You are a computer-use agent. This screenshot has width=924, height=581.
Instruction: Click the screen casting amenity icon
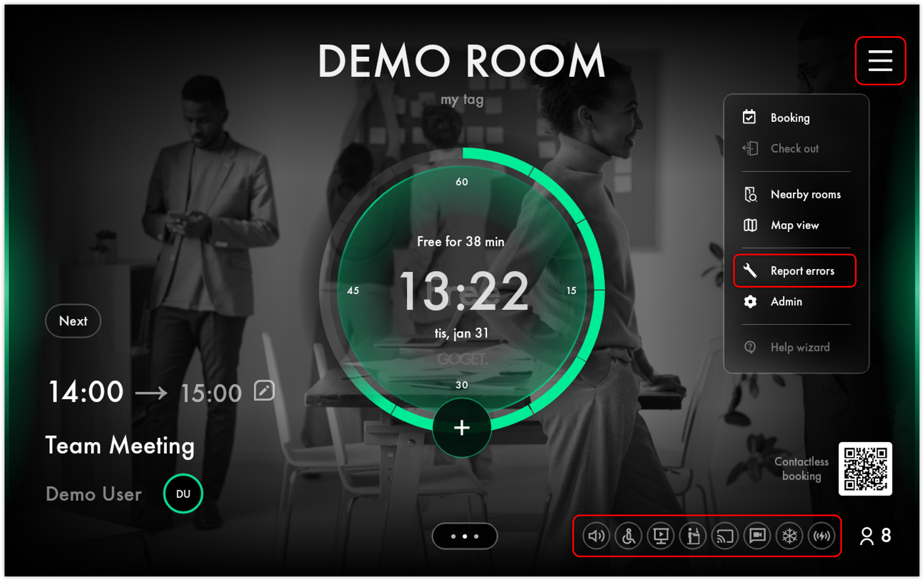point(725,536)
